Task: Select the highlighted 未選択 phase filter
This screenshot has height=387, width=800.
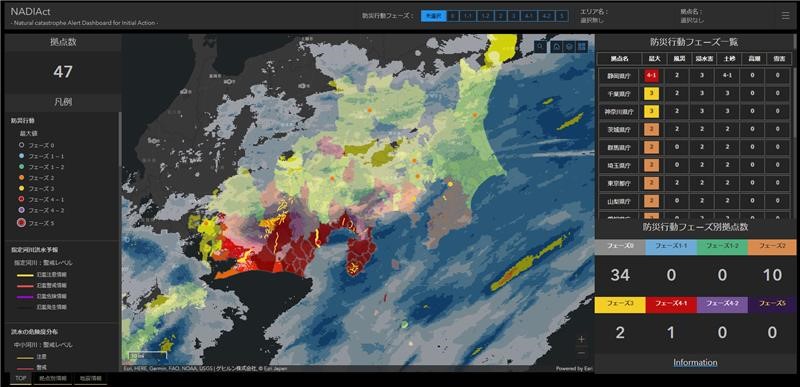Action: tap(433, 16)
